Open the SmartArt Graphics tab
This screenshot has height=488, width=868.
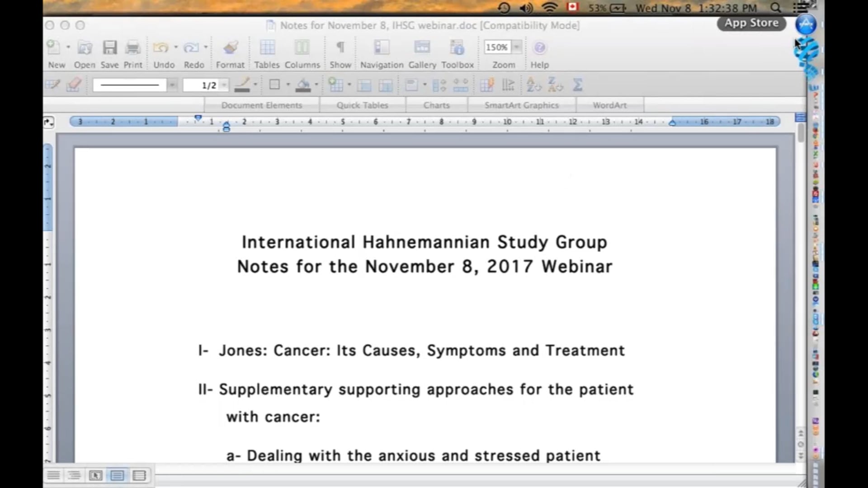pyautogui.click(x=522, y=105)
